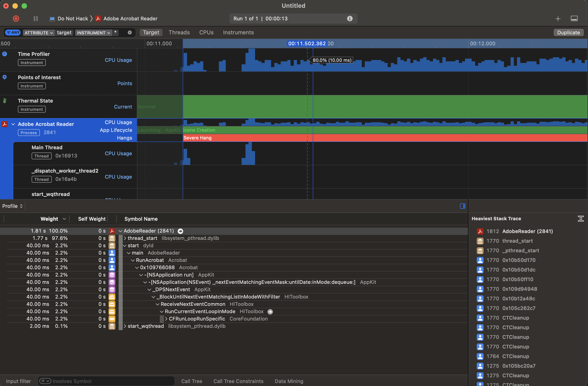
Task: Switch to the Threads tab
Action: (x=179, y=32)
